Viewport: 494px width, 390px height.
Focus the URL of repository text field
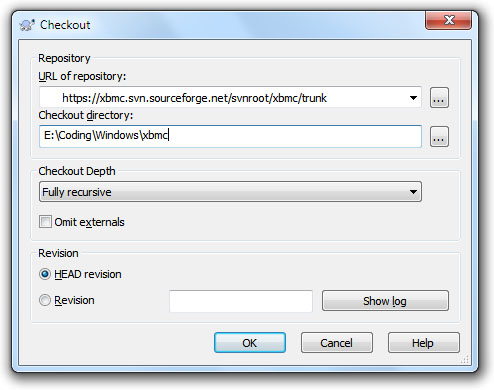[223, 98]
